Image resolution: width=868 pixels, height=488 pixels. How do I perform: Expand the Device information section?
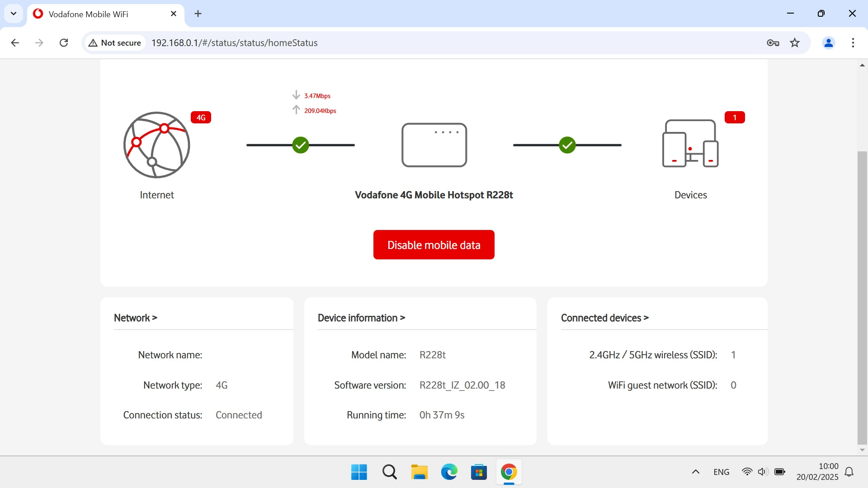(x=361, y=318)
